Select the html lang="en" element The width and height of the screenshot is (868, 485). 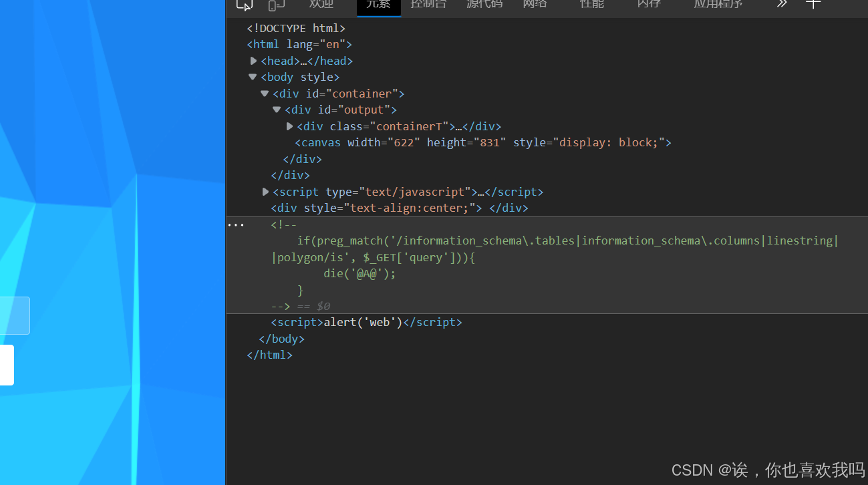tap(299, 44)
